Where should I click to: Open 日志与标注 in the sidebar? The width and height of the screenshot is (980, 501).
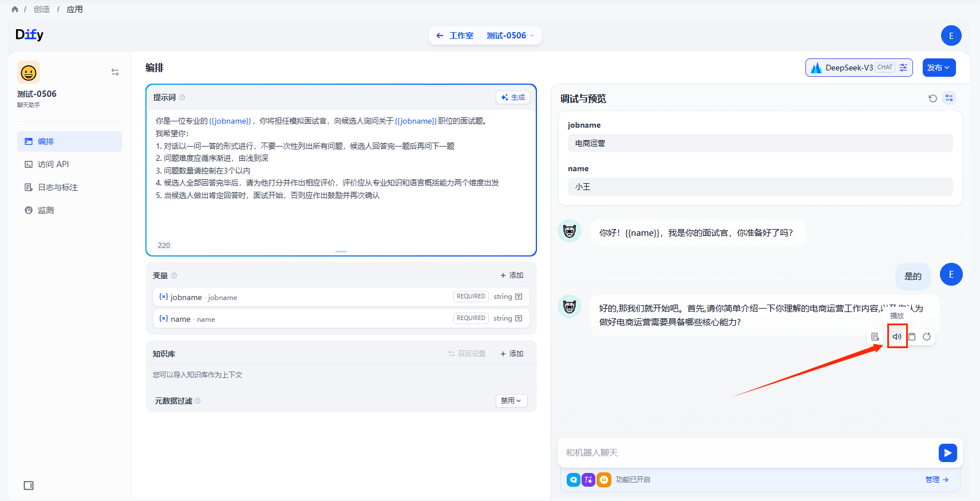[x=69, y=187]
